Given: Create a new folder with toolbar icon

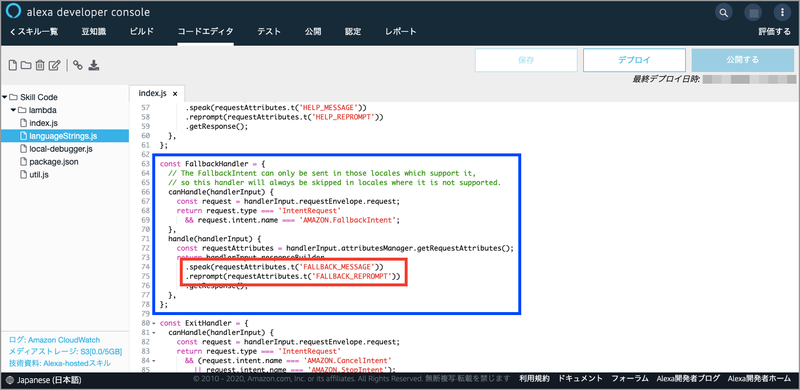Looking at the screenshot, I should coord(26,65).
